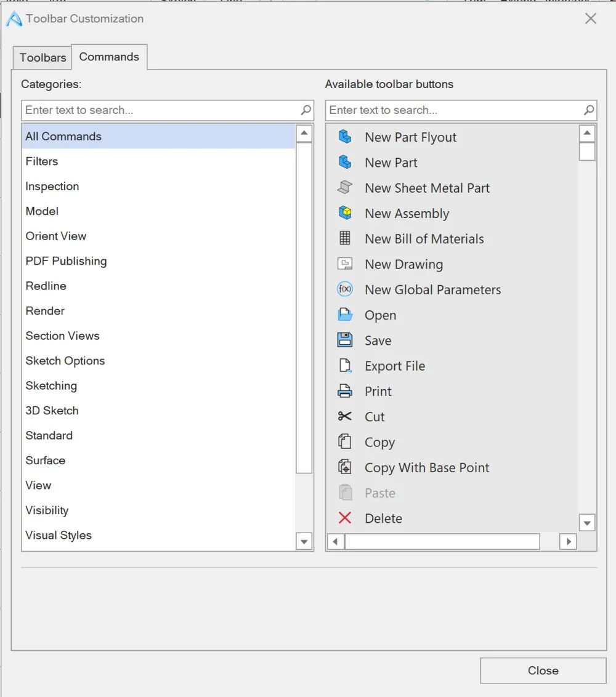Select the Save floppy disk icon

click(x=345, y=340)
